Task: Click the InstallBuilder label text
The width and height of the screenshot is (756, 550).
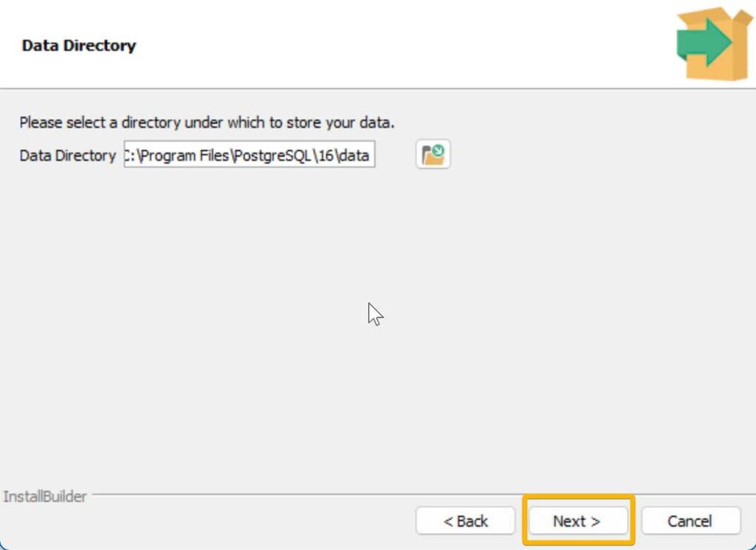Action: pos(45,497)
